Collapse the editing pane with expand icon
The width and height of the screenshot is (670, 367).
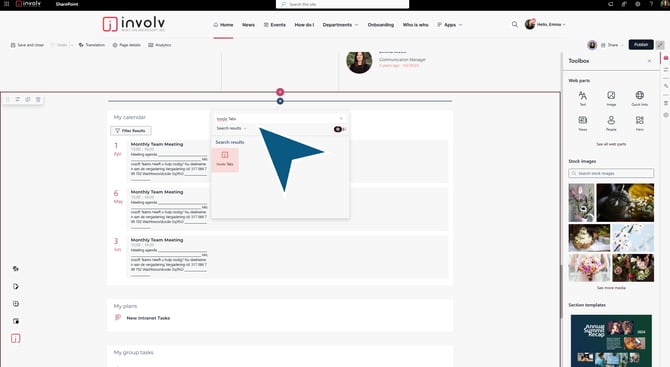(660, 45)
